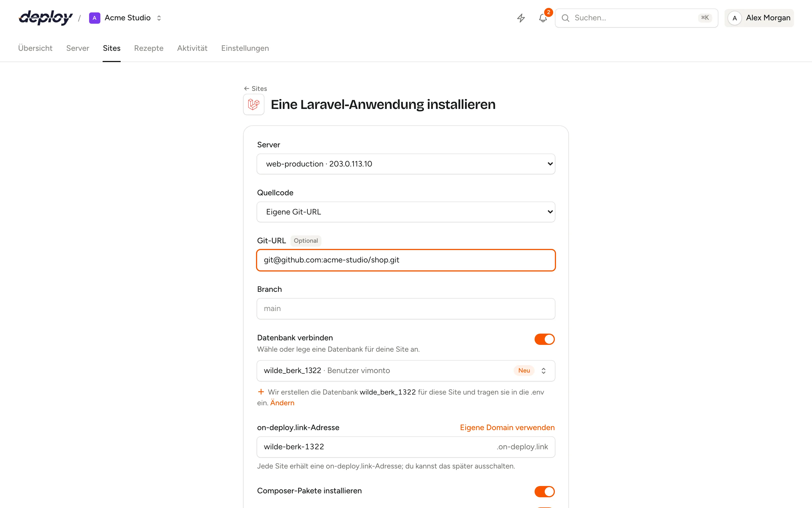Open the Rezepte tab

(x=149, y=48)
